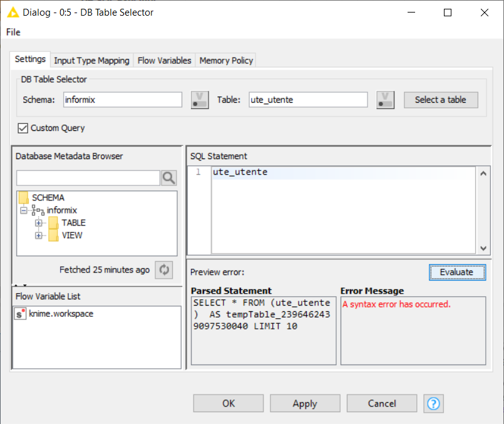
Task: Uncheck the Custom Query checkbox
Action: coord(24,128)
